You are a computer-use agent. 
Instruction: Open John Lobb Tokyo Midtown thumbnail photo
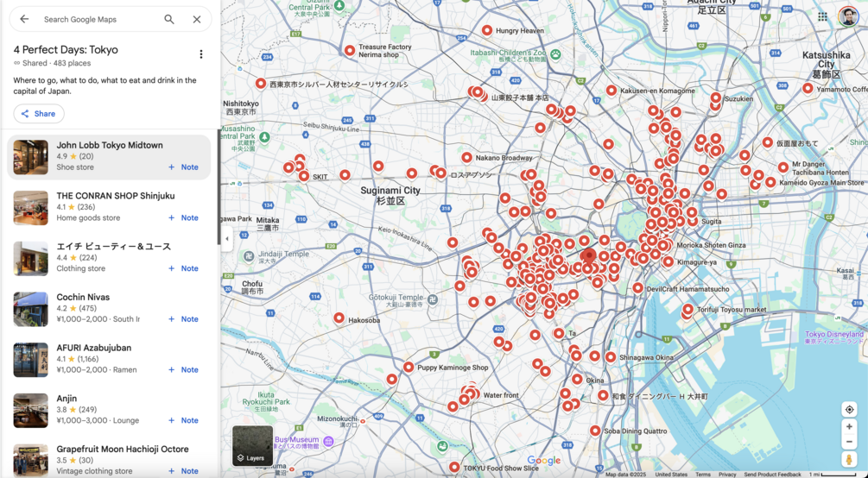pyautogui.click(x=31, y=157)
